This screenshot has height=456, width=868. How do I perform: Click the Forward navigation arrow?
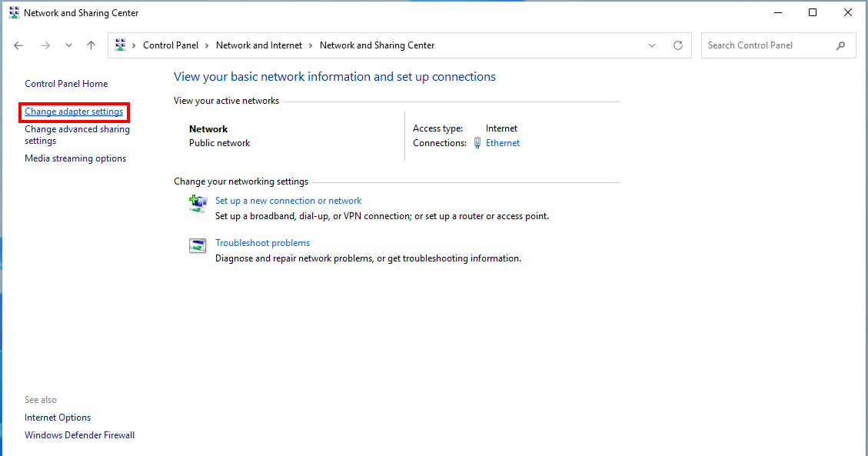coord(45,45)
